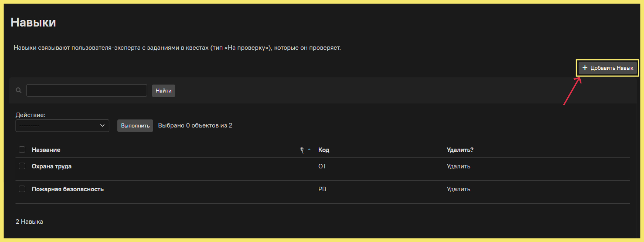Click Удалить for Пожарная безопасность
This screenshot has width=644, height=242.
click(x=458, y=189)
